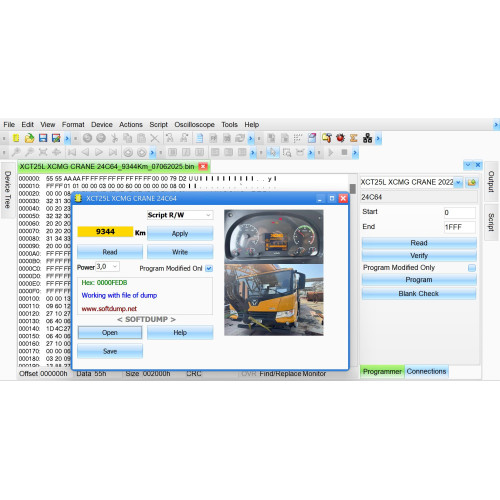Close the XCT25L bin file tab
Image resolution: width=500 pixels, height=500 pixels.
[203, 166]
